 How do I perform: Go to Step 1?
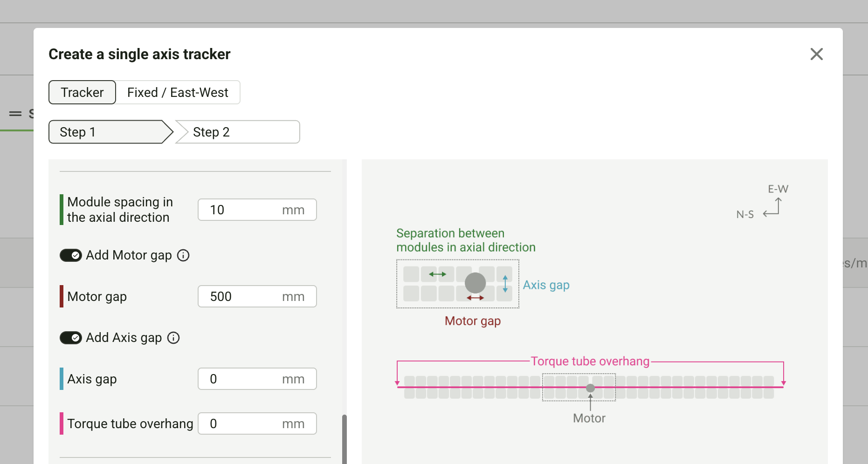[x=110, y=132]
